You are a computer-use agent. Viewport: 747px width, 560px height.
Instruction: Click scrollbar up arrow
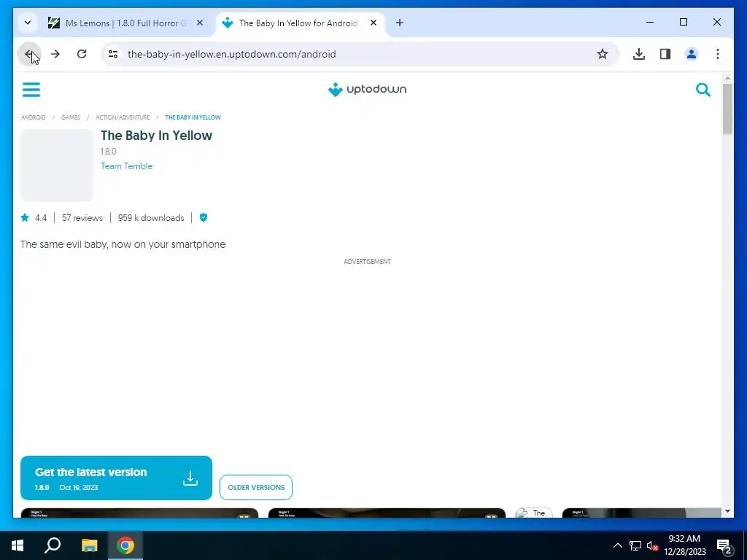tap(727, 77)
